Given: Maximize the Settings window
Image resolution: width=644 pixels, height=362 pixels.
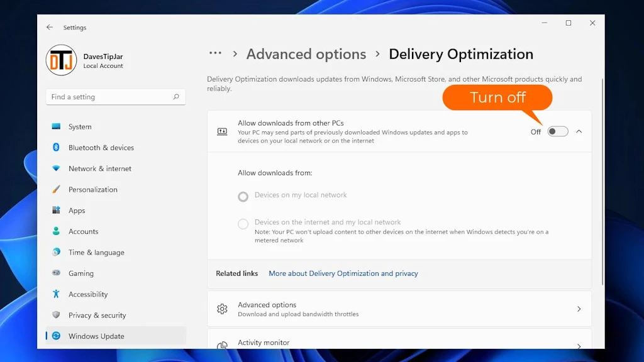Looking at the screenshot, I should point(569,23).
